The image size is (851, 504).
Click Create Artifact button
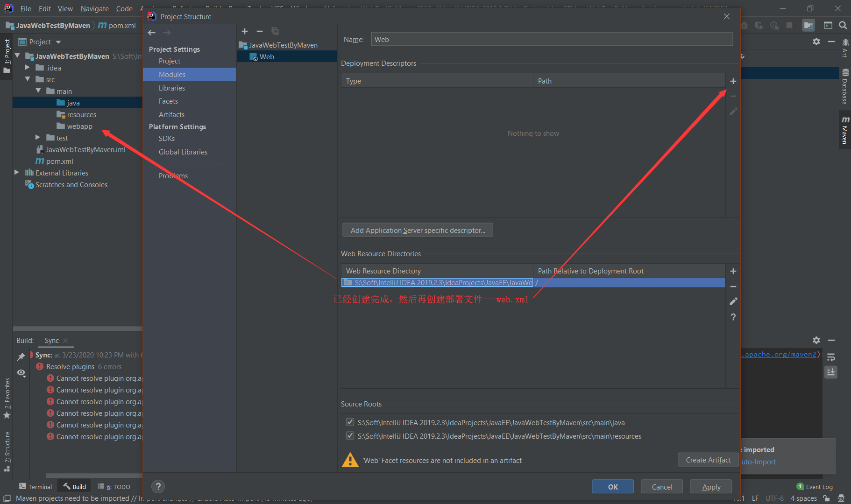point(708,460)
